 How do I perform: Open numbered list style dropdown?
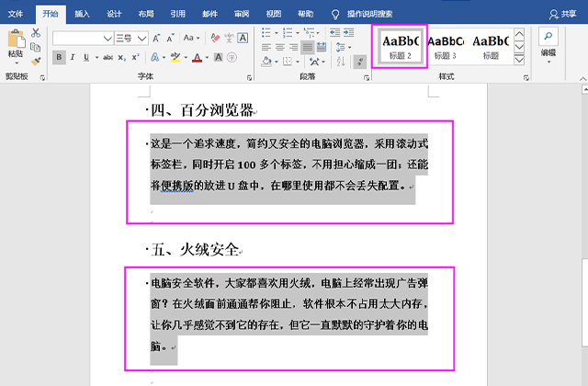(x=298, y=33)
